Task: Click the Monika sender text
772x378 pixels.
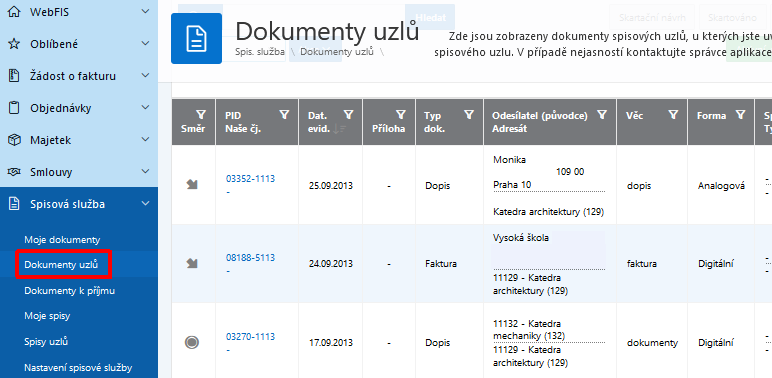Action: tap(509, 160)
